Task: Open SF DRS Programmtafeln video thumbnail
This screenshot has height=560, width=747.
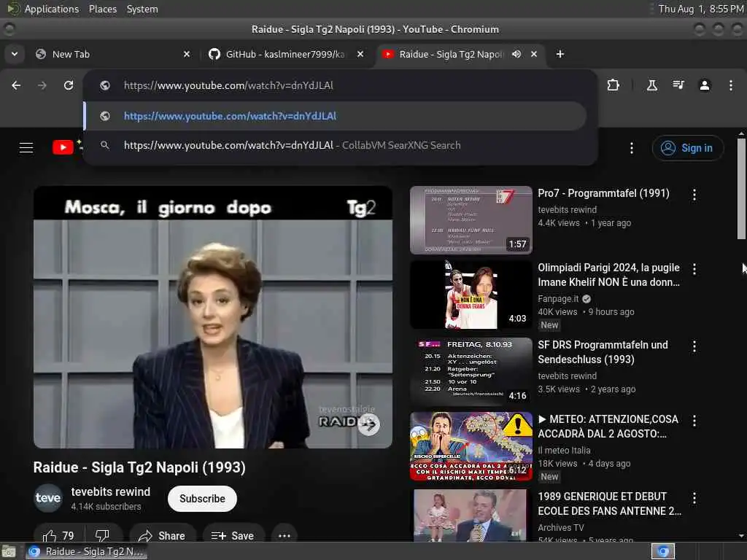Action: click(471, 371)
